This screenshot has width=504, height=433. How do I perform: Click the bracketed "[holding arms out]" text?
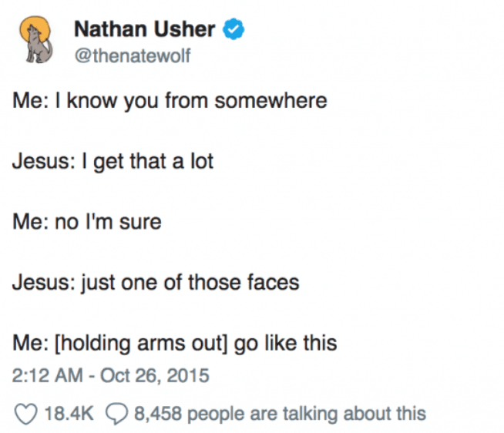(141, 344)
